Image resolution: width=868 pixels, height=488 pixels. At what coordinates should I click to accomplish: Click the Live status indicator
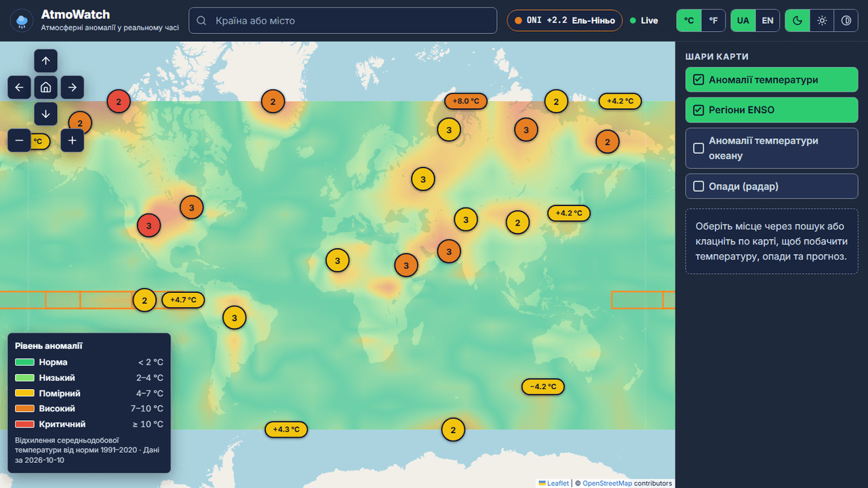(644, 20)
